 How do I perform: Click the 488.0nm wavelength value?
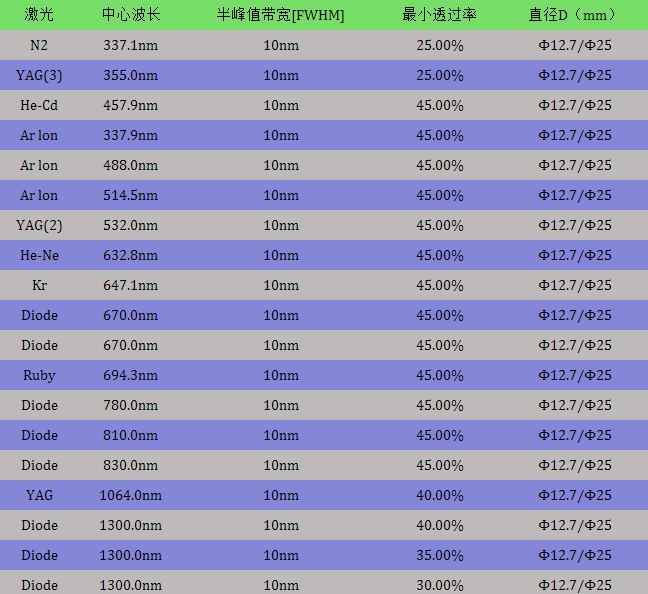[x=131, y=165]
